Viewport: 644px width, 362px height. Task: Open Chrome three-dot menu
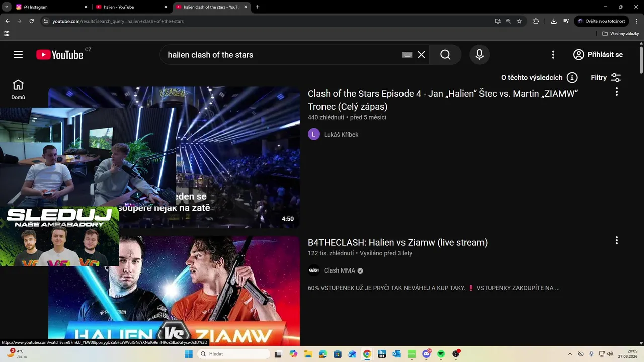pos(636,21)
